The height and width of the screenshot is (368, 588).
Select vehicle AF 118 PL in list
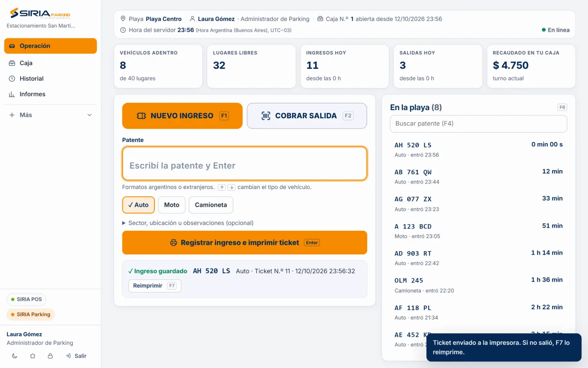click(478, 312)
